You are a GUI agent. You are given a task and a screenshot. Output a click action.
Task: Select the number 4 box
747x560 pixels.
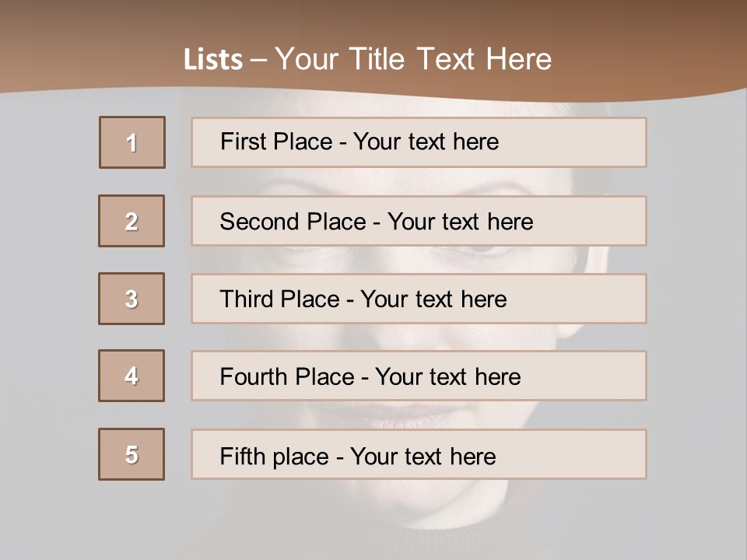(x=132, y=376)
